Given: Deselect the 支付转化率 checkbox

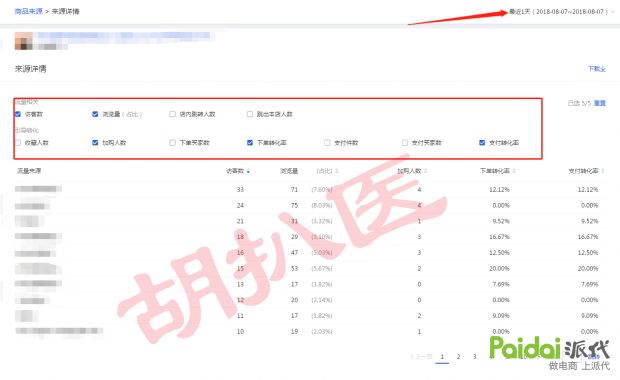Looking at the screenshot, I should (482, 143).
